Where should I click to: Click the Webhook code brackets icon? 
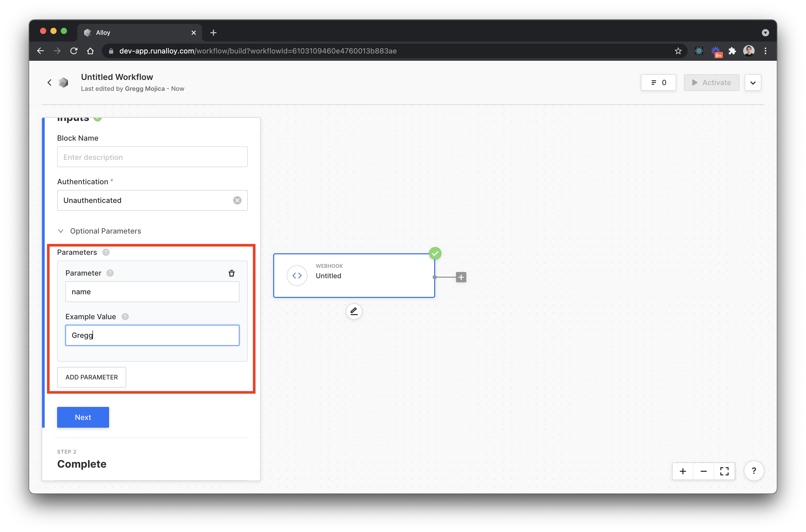coord(297,276)
